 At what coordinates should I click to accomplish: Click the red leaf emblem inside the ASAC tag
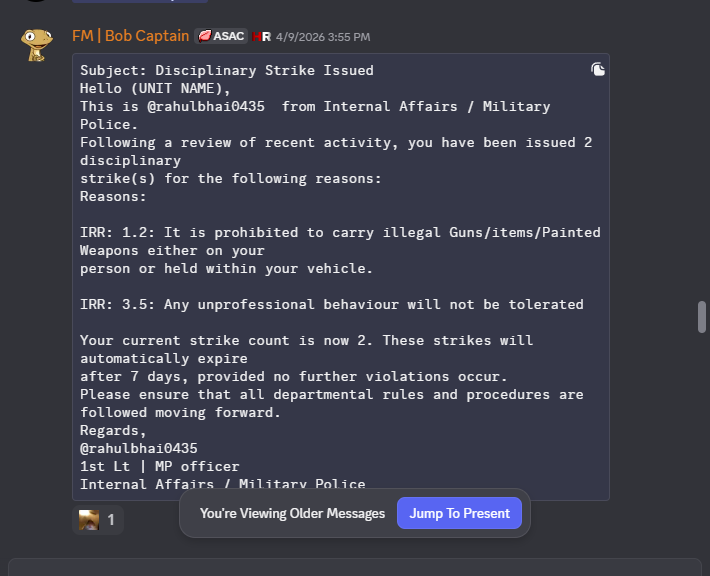coord(205,36)
